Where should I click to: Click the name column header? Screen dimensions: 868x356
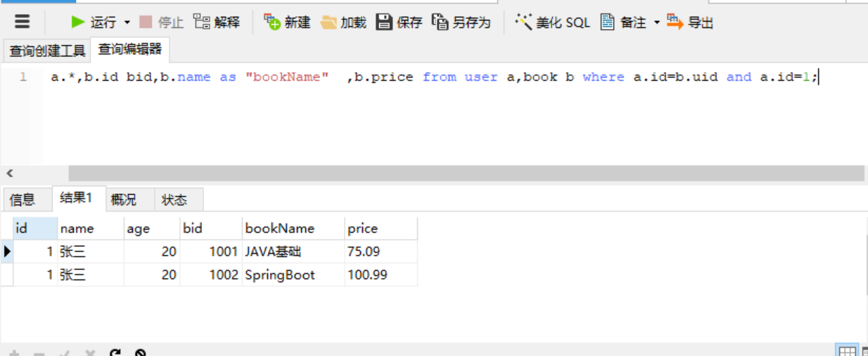click(91, 228)
